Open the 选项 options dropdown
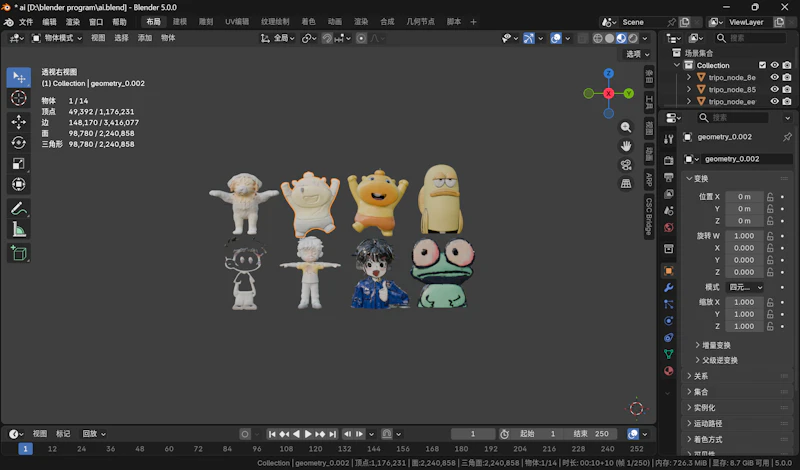 [x=638, y=54]
